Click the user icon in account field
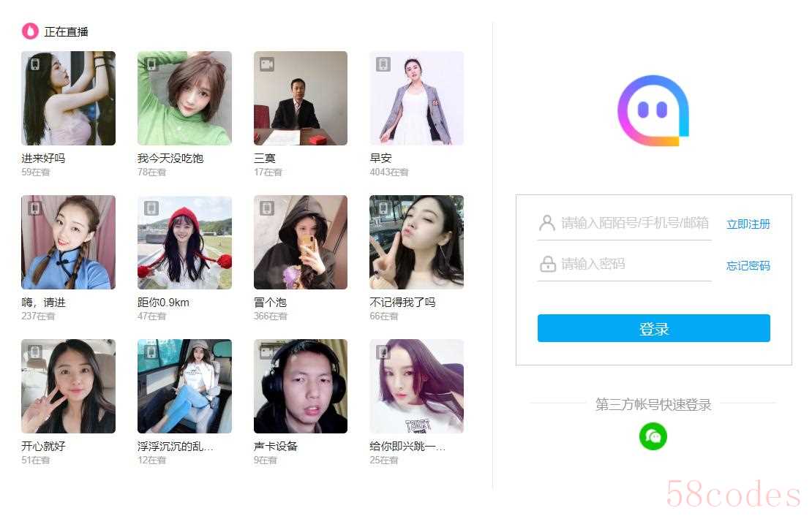This screenshot has height=516, width=812. (x=547, y=223)
